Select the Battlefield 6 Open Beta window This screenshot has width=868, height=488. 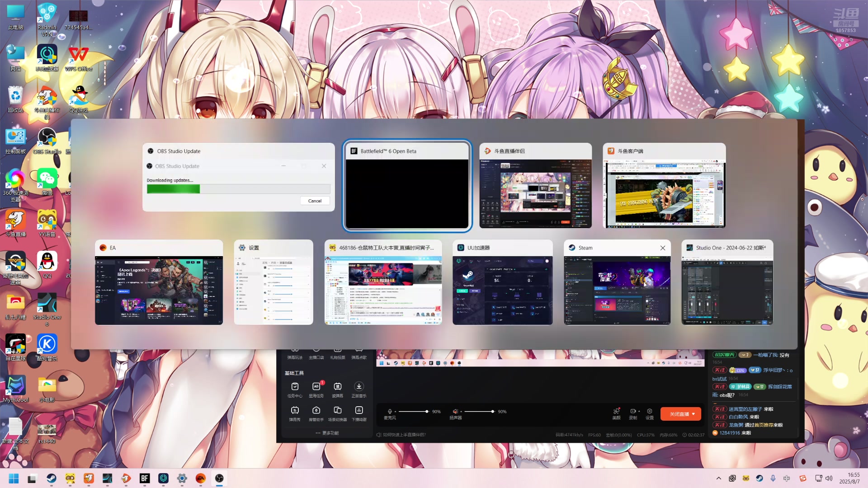click(x=407, y=185)
